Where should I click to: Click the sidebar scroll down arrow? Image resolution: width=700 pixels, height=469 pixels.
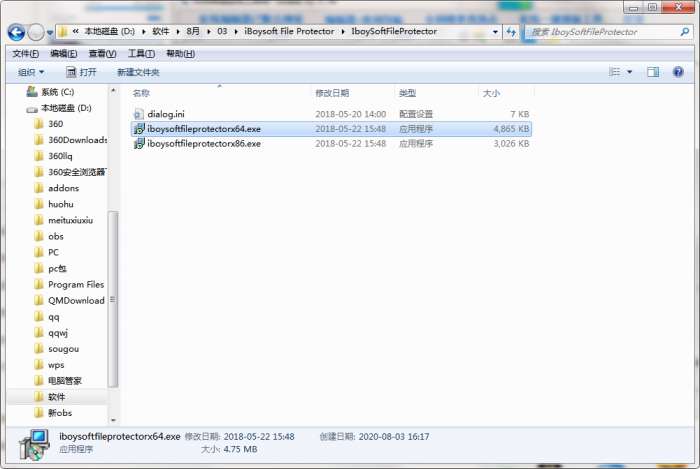coord(113,420)
